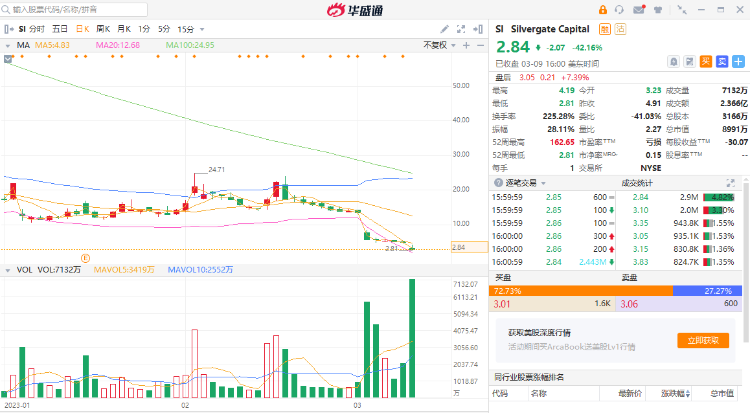Click the MA20:12.68 indicator label
This screenshot has width=750, height=413.
point(118,45)
